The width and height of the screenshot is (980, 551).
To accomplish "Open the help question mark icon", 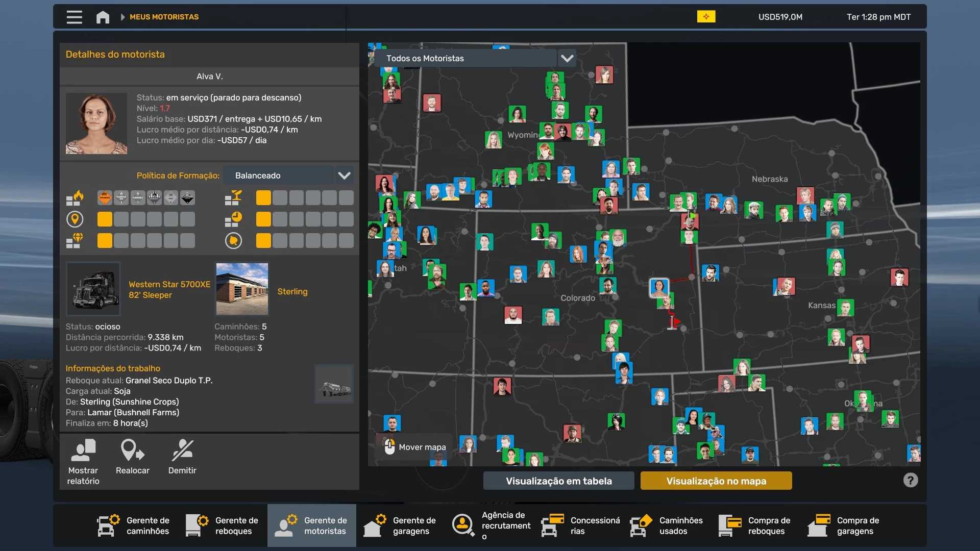I will pyautogui.click(x=910, y=480).
